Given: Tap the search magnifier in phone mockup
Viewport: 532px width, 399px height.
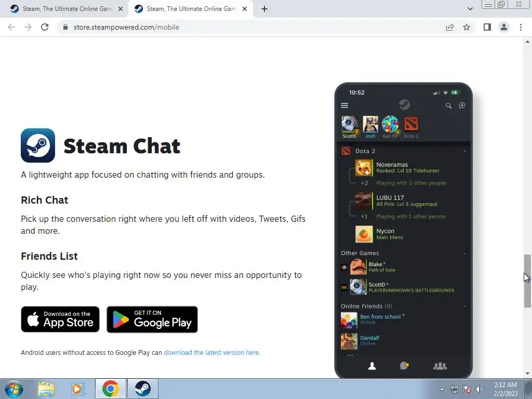Looking at the screenshot, I should [x=448, y=106].
